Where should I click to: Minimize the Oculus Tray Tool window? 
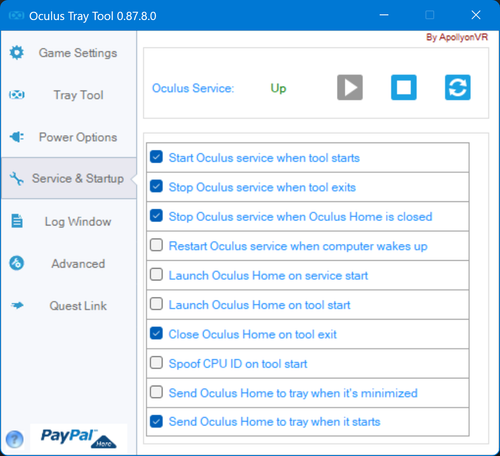pos(384,15)
